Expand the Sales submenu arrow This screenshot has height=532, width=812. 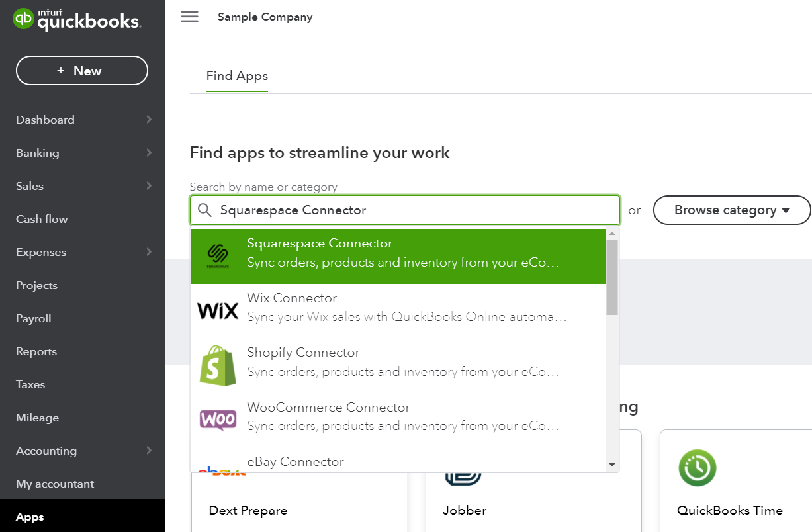[149, 186]
